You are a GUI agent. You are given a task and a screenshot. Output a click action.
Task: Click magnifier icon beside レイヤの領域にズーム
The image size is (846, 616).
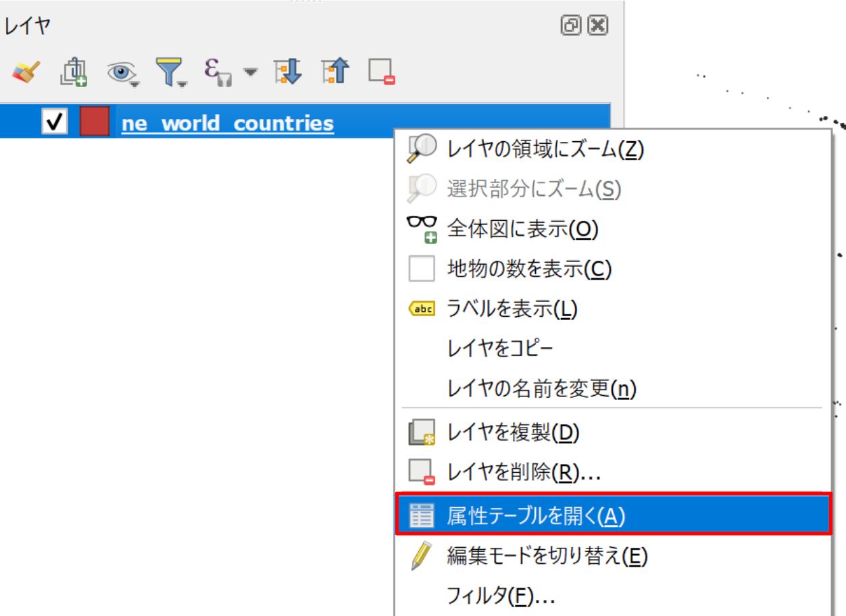coord(422,149)
